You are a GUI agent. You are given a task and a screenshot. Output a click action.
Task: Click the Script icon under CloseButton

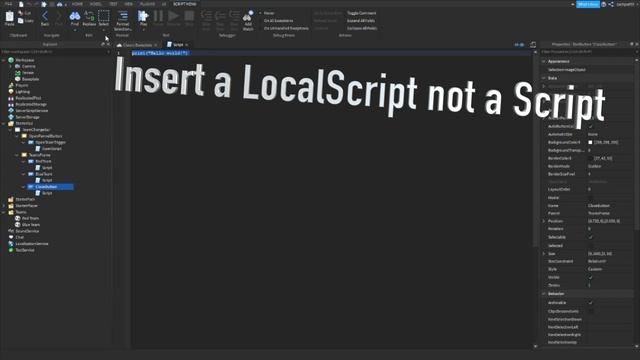(x=38, y=193)
